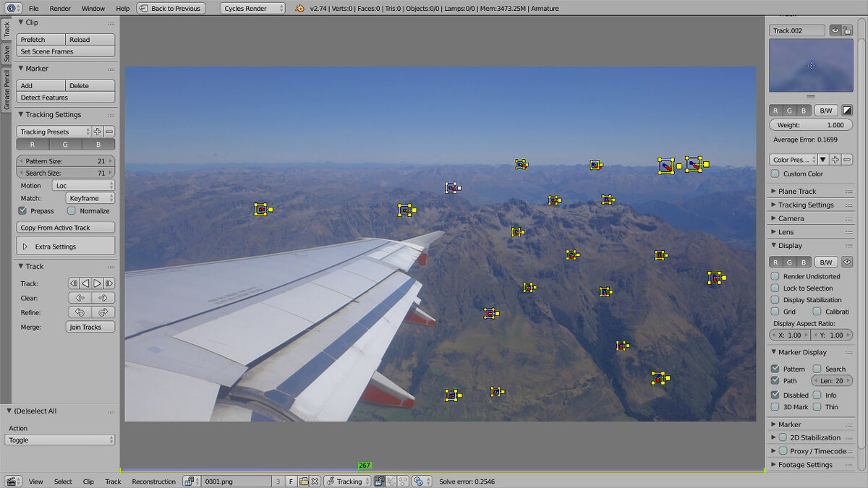Click the open clip folder icon

(x=303, y=481)
